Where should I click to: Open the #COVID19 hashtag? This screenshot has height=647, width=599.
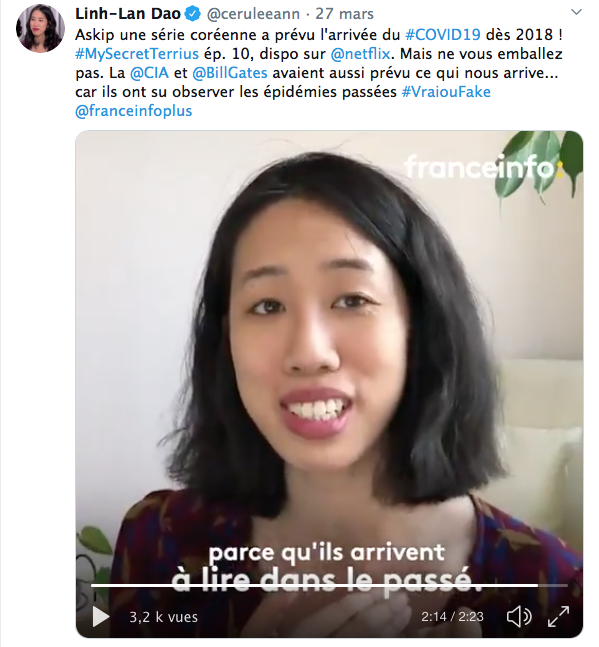(443, 35)
